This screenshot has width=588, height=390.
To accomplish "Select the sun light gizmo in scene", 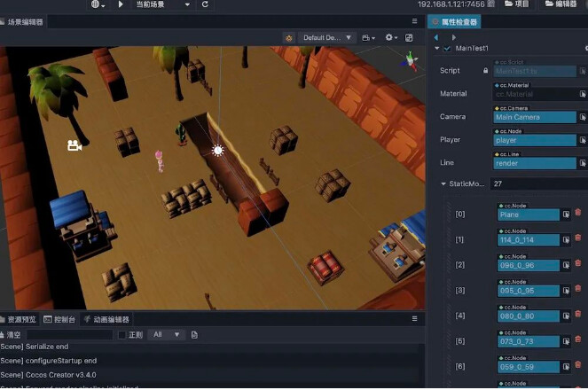I will coord(218,150).
